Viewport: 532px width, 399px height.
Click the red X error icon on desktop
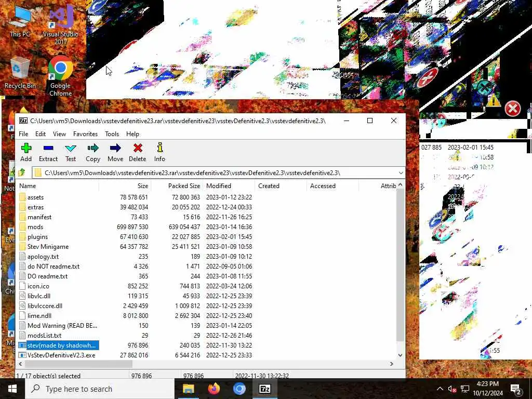pyautogui.click(x=513, y=109)
